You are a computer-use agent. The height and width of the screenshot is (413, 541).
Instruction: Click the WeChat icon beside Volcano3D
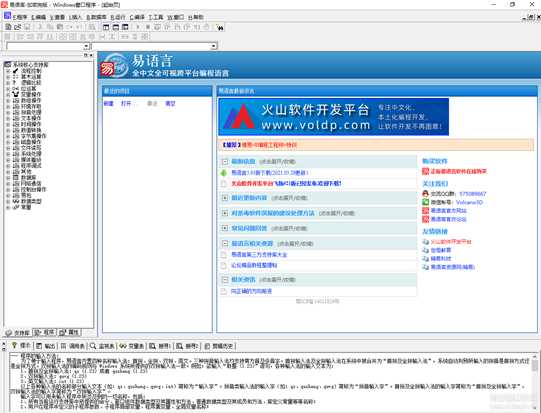pyautogui.click(x=425, y=202)
